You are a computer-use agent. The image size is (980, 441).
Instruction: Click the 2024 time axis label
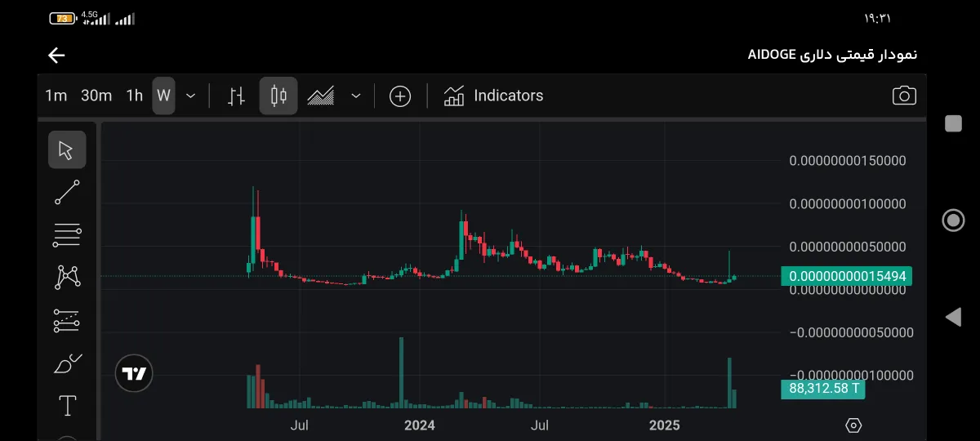420,425
